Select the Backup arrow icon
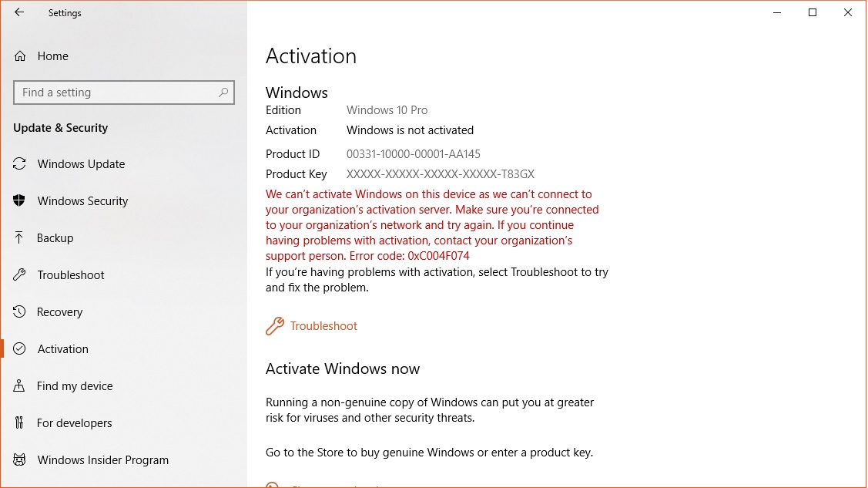This screenshot has width=868, height=488. (x=19, y=237)
